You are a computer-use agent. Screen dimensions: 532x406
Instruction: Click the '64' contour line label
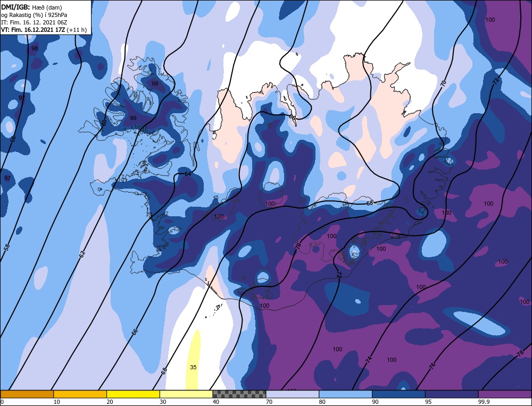coord(188,174)
